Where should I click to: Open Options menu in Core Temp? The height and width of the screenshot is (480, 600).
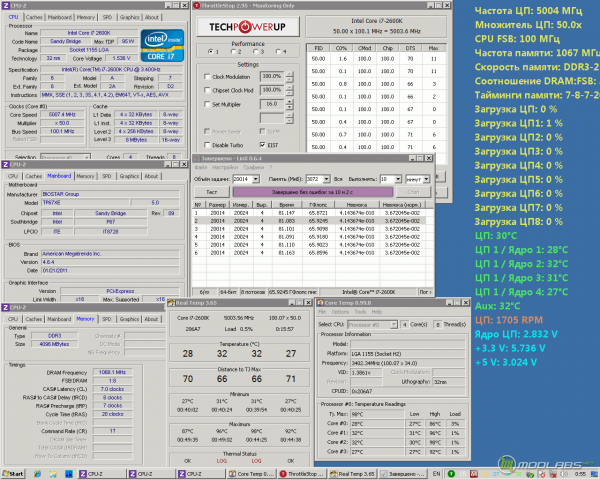coord(340,312)
